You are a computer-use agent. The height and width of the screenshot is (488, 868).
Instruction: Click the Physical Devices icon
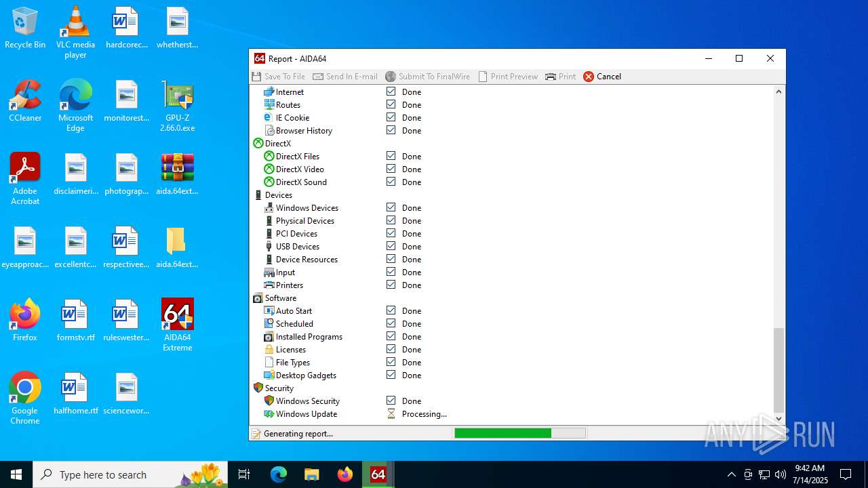point(269,220)
